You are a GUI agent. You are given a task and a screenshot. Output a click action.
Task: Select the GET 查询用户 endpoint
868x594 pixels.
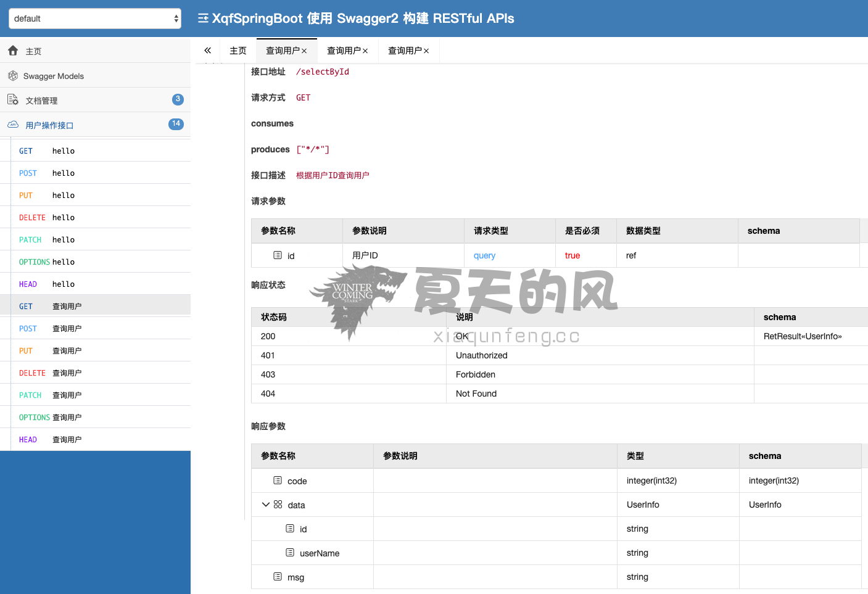(95, 306)
